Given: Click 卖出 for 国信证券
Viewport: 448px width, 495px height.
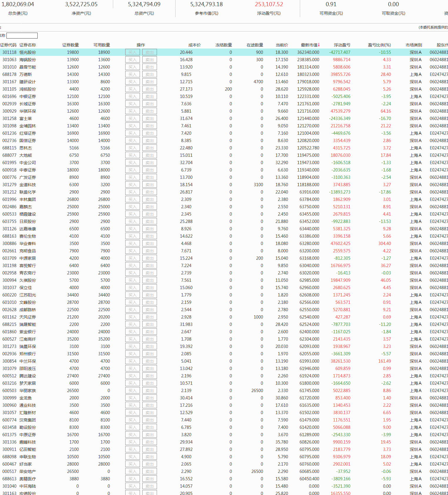Looking at the screenshot, I should click(150, 141).
